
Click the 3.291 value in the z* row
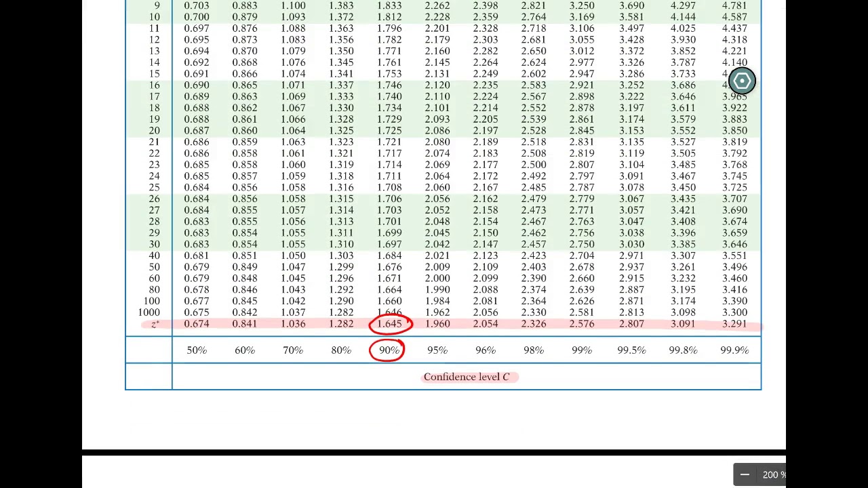click(734, 324)
